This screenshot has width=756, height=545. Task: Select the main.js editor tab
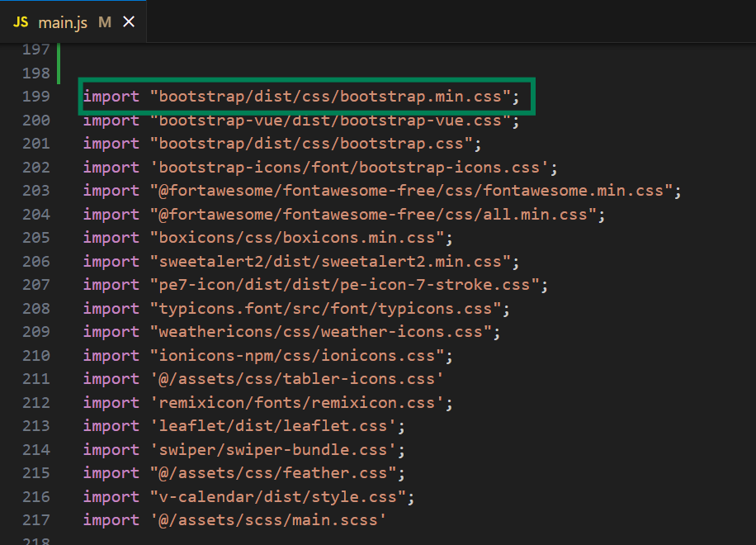[x=63, y=22]
